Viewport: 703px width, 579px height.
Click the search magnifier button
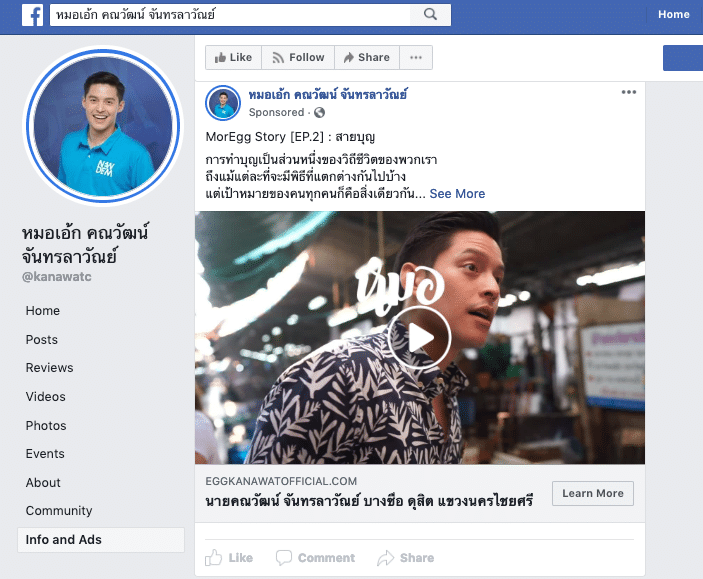coord(430,15)
